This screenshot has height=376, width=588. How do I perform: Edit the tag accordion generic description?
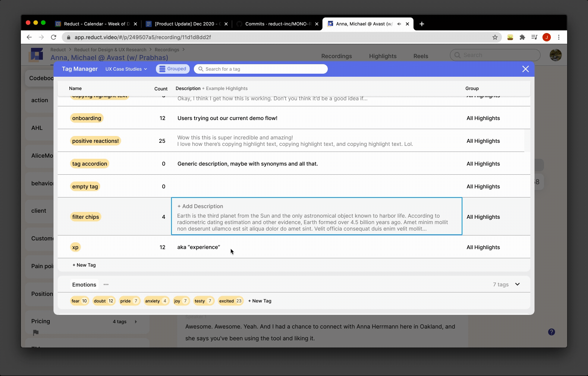tap(248, 164)
